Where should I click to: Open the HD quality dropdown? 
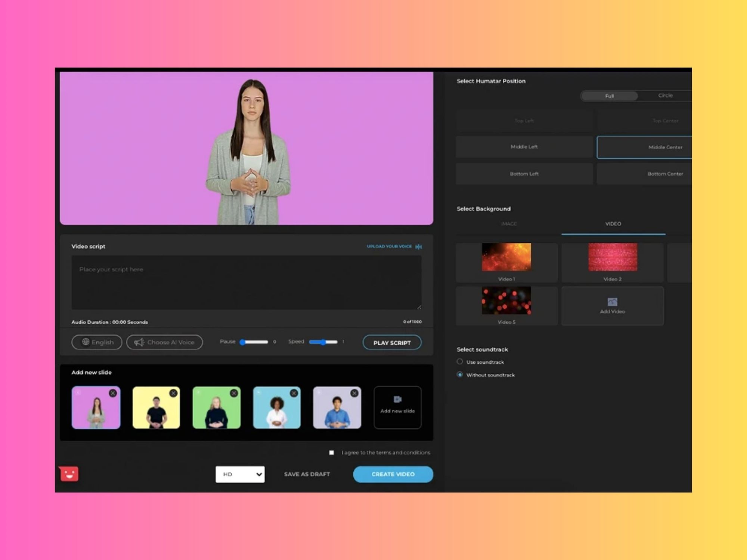240,474
